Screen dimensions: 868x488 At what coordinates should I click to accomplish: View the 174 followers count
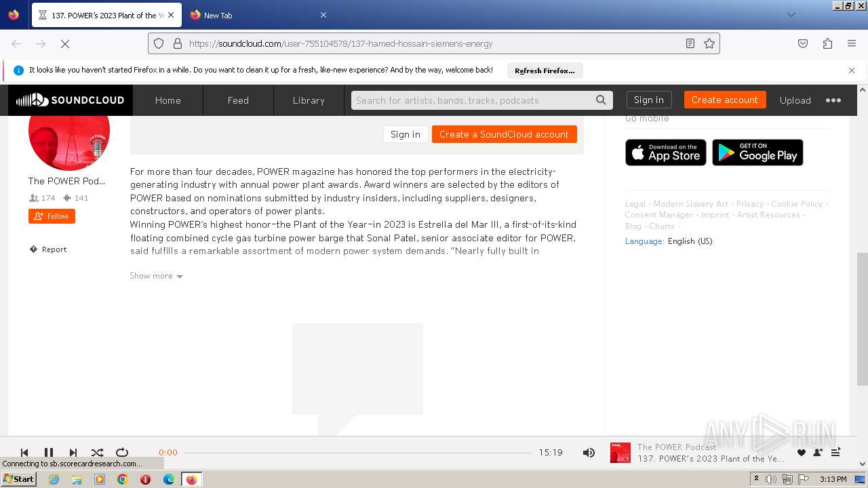click(42, 198)
